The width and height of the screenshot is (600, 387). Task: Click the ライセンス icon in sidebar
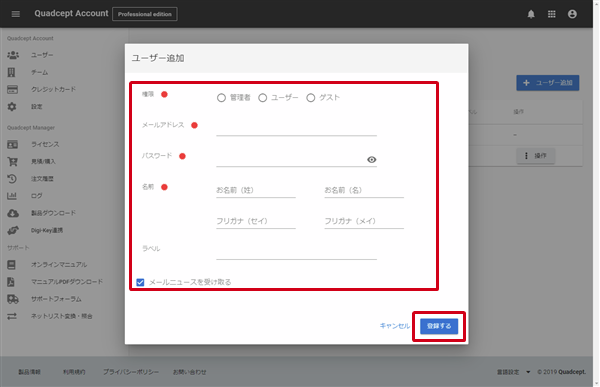click(12, 144)
